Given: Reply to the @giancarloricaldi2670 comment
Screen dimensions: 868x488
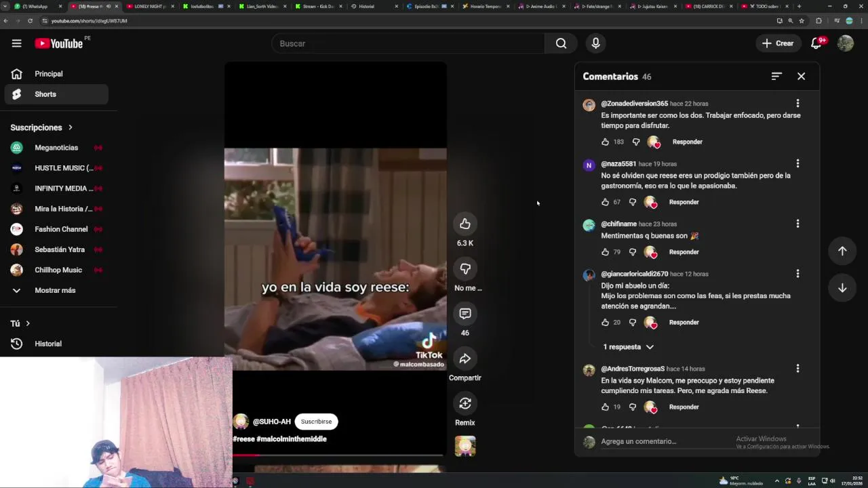Looking at the screenshot, I should [x=684, y=323].
